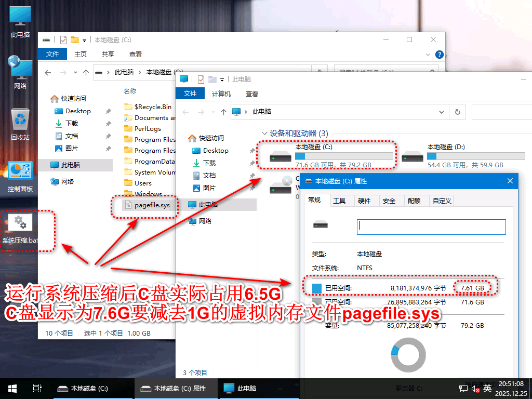Viewport: 532px width, 399px height.
Task: Select PerfLogs folder in C: window
Action: (142, 129)
